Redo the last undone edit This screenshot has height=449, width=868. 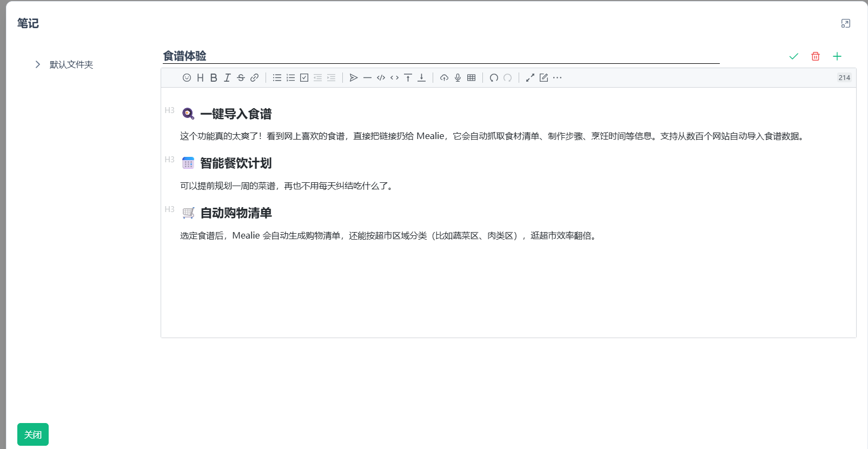click(x=507, y=78)
